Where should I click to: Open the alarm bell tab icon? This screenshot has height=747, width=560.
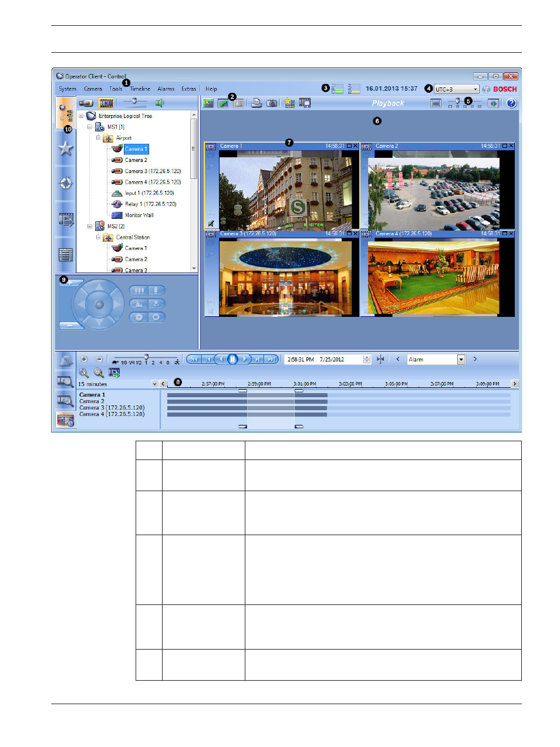tap(66, 361)
